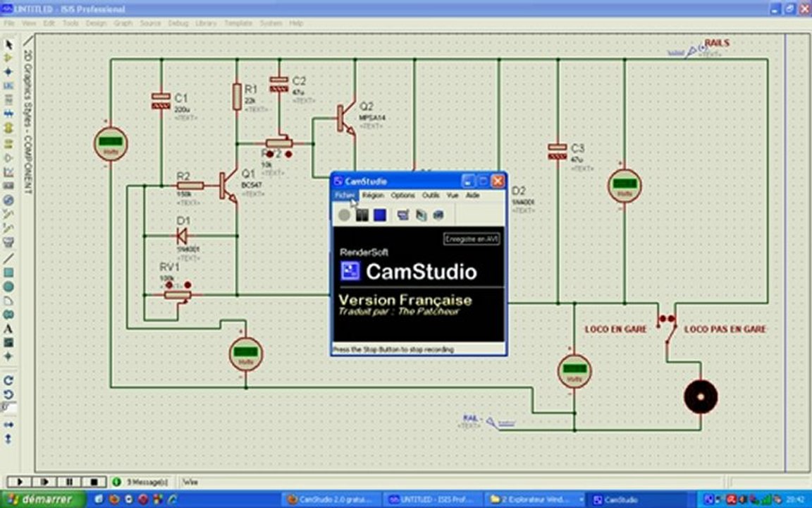Select the Current probe tool
This screenshot has width=812, height=508.
point(8,228)
